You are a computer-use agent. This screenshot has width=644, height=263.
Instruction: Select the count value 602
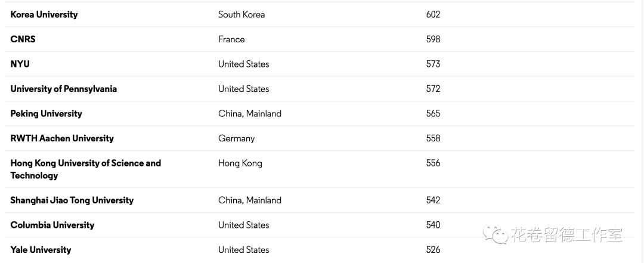(434, 14)
